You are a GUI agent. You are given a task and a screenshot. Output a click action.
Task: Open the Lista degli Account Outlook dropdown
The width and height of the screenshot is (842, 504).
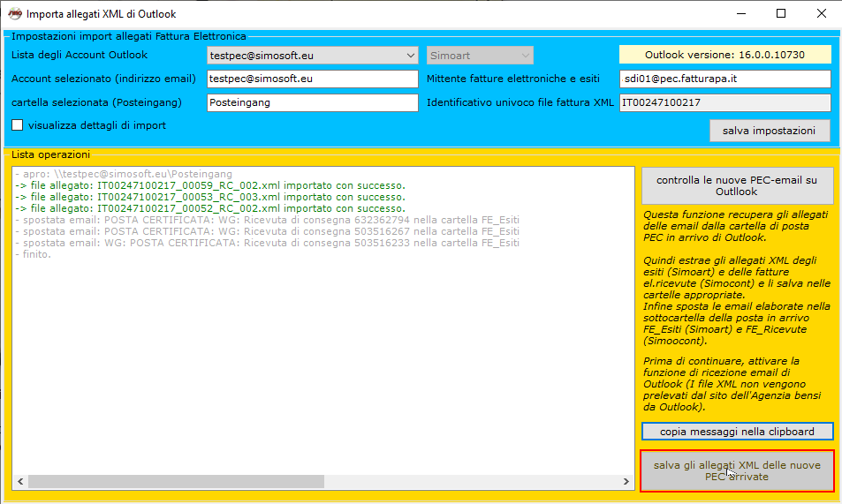click(410, 56)
